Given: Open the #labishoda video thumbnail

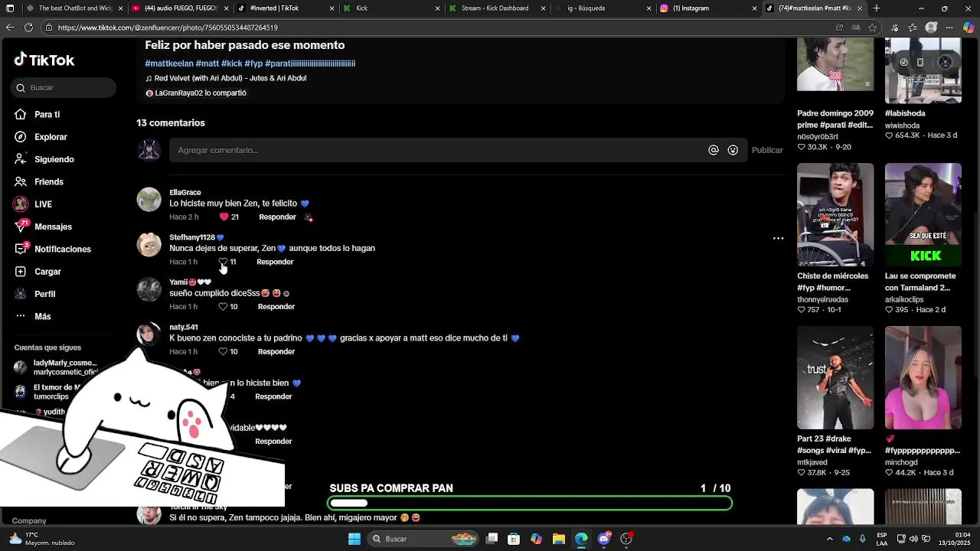Looking at the screenshot, I should [923, 70].
